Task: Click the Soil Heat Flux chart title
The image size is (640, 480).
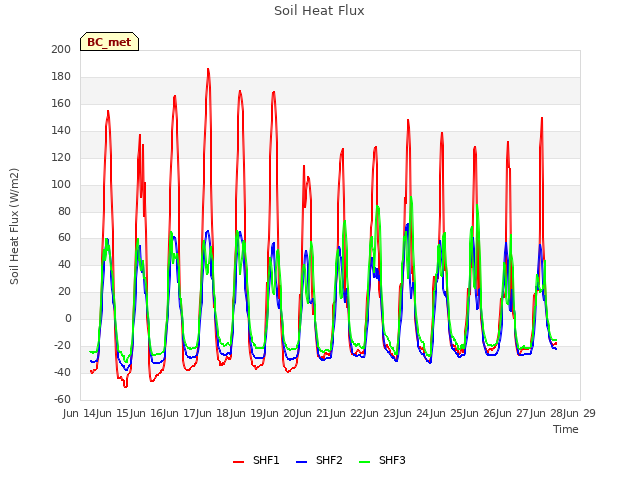Action: tap(319, 11)
